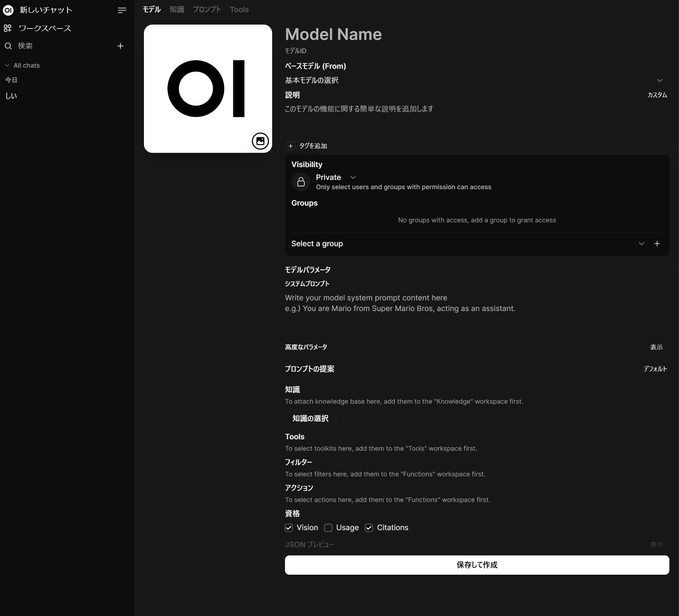
Task: Click the app logo in top left
Action: tap(9, 10)
